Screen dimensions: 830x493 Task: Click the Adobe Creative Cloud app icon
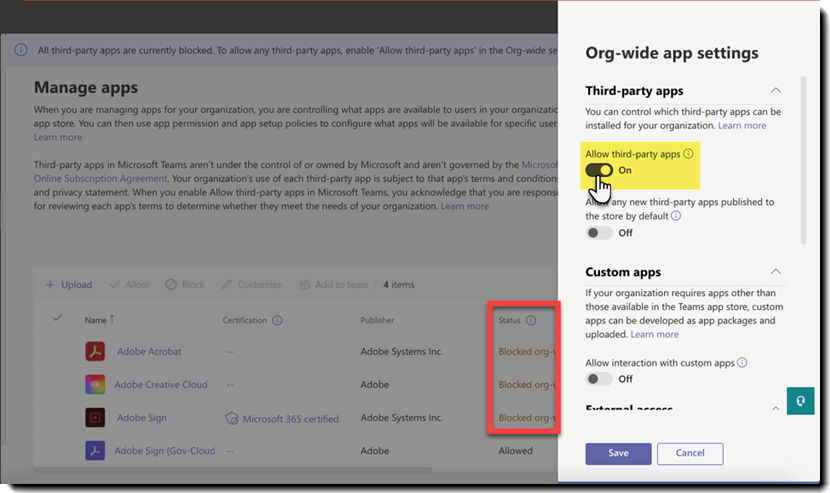(95, 384)
